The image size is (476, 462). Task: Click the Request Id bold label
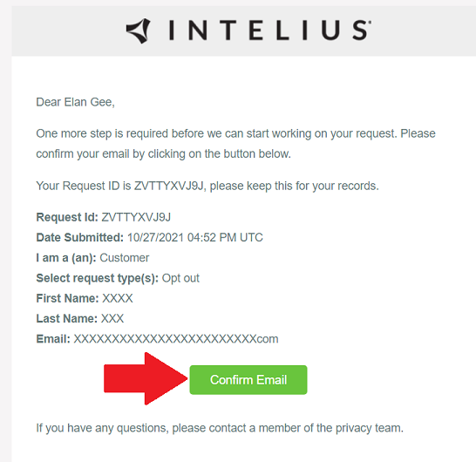tap(67, 217)
